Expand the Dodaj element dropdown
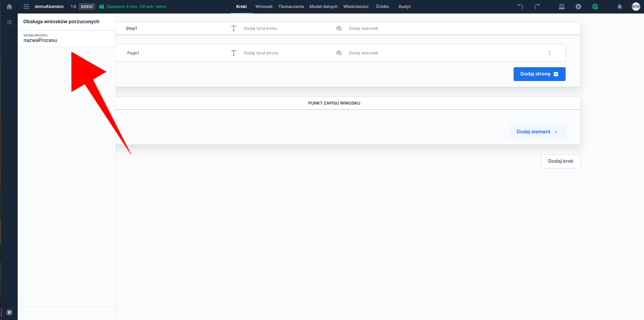644x320 pixels. pyautogui.click(x=537, y=132)
